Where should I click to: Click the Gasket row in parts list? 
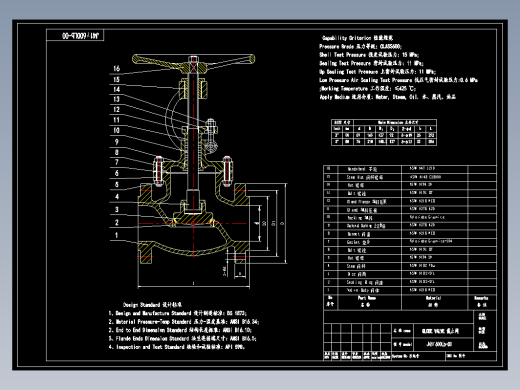(410, 242)
